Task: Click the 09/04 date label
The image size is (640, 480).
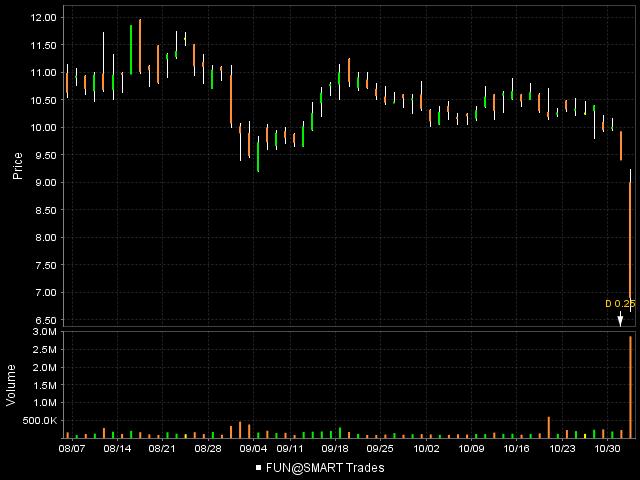Action: point(253,449)
